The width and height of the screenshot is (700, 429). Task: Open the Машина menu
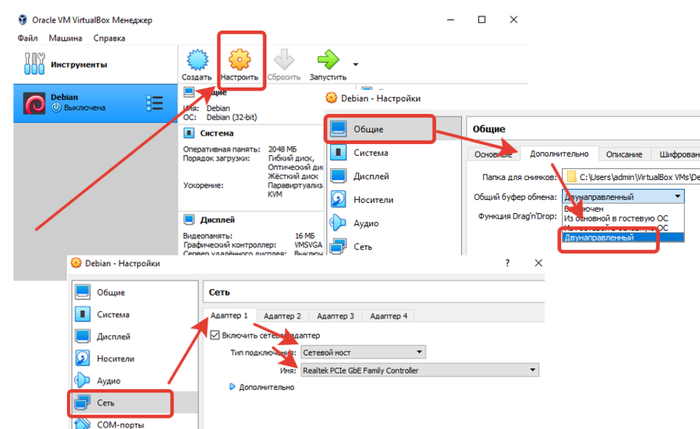pyautogui.click(x=65, y=38)
